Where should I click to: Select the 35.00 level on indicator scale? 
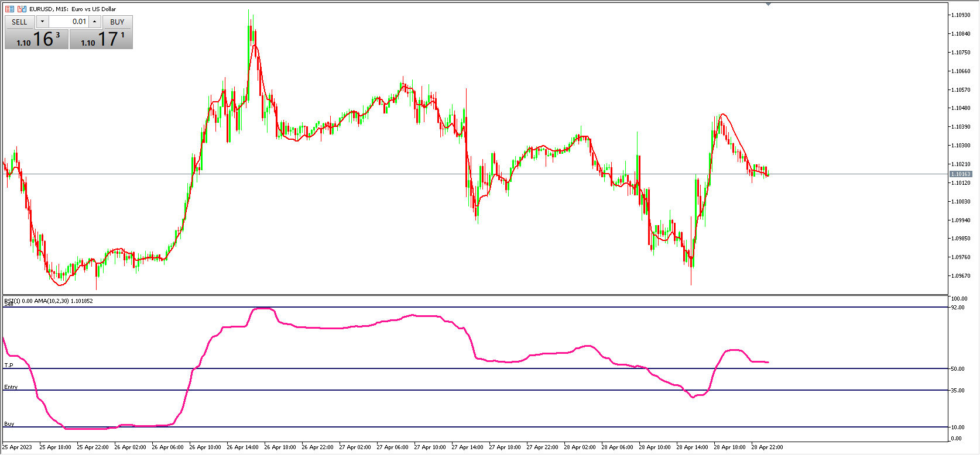point(958,391)
